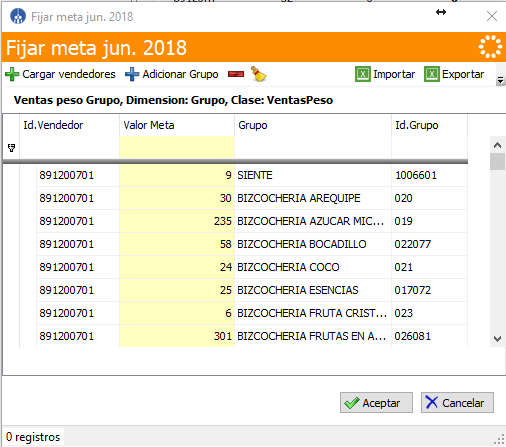Click the BIZCOCHERIA COCO cell

[313, 267]
